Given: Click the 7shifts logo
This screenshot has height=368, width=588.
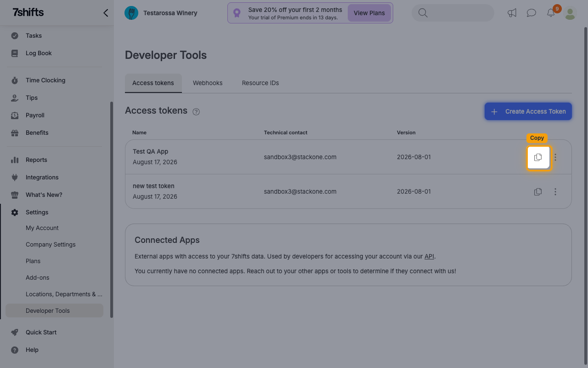Looking at the screenshot, I should tap(28, 12).
